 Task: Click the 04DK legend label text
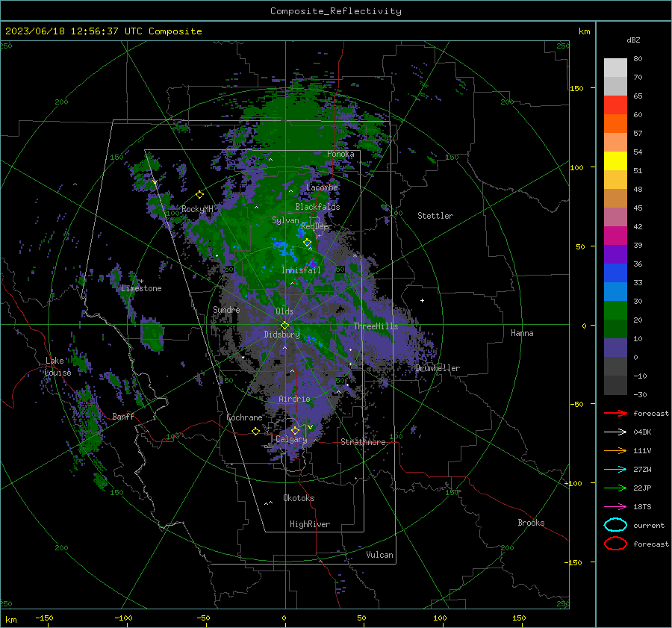[x=642, y=432]
